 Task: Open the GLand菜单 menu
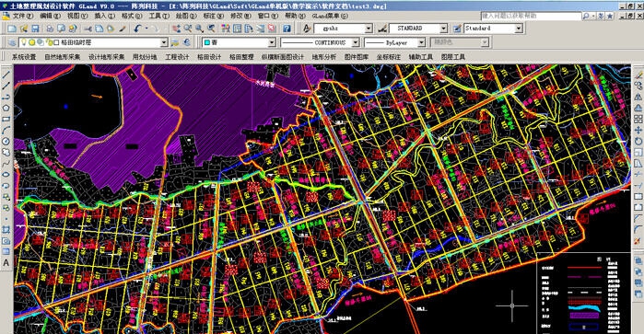click(x=330, y=16)
